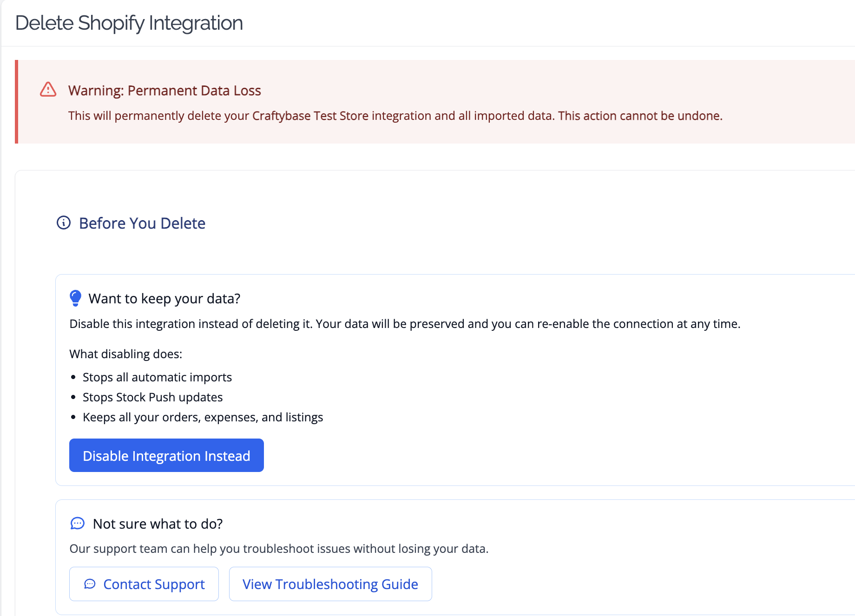Click the red warning triangle icon
This screenshot has width=855, height=616.
click(x=48, y=89)
